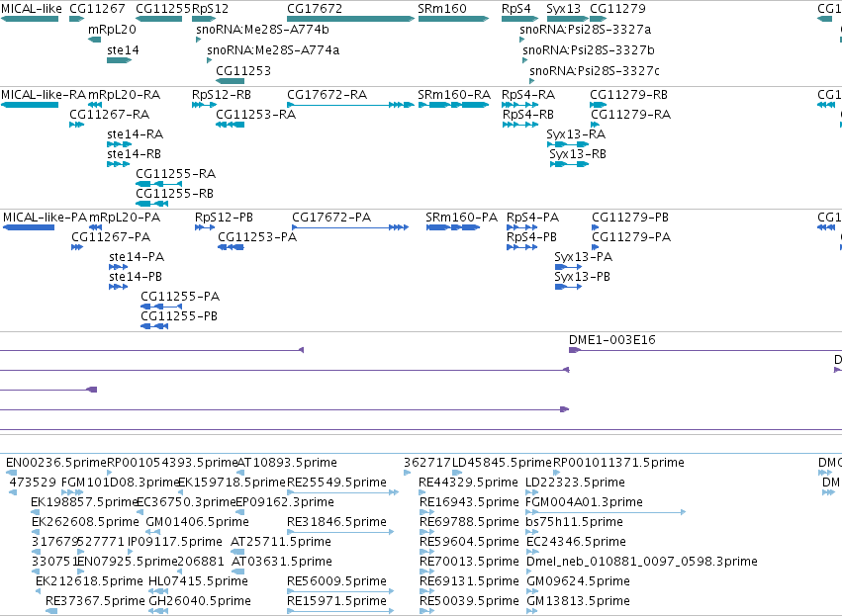Select the EN00236.5prime EST label

coord(56,463)
